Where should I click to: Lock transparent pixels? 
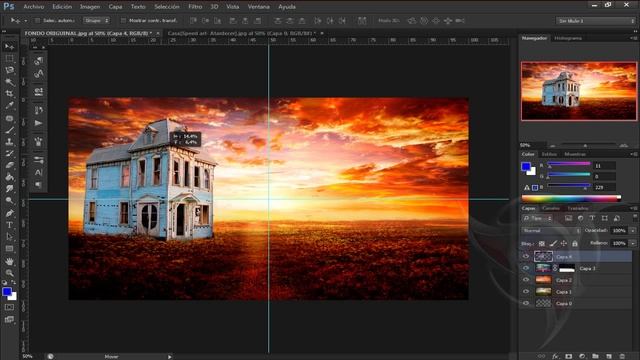542,243
